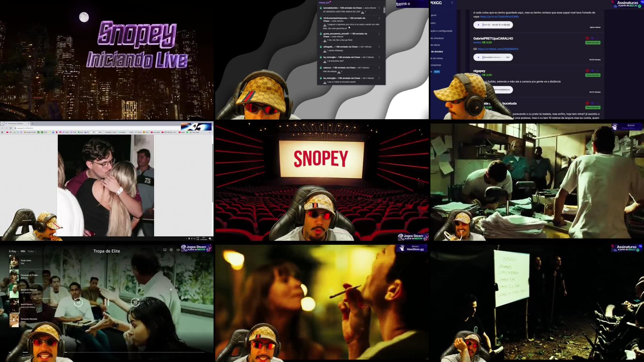Open the kebab menu for oDiegoBr_ cheer

pyautogui.click(x=379, y=47)
